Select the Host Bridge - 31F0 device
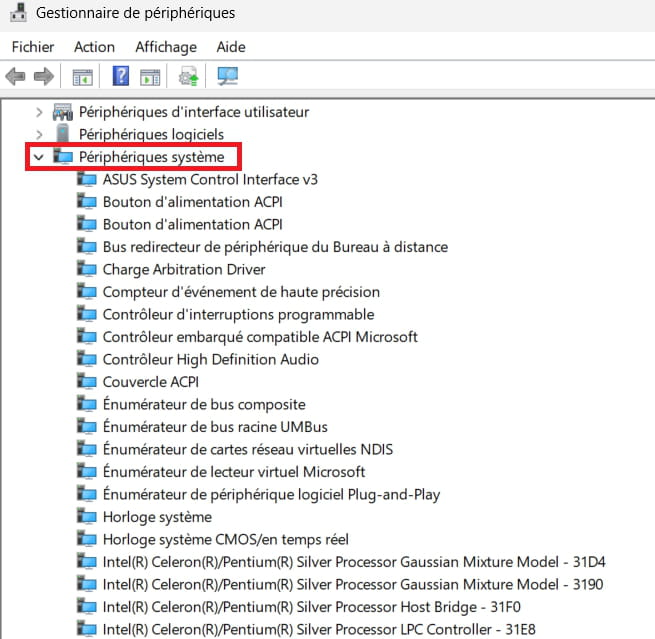The width and height of the screenshot is (655, 639). click(x=312, y=607)
